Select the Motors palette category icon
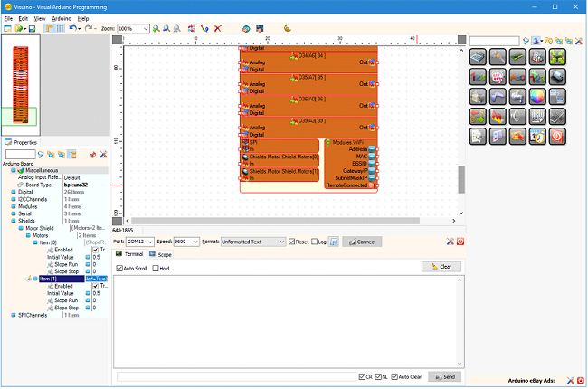This screenshot has width=588, height=389. click(x=557, y=77)
